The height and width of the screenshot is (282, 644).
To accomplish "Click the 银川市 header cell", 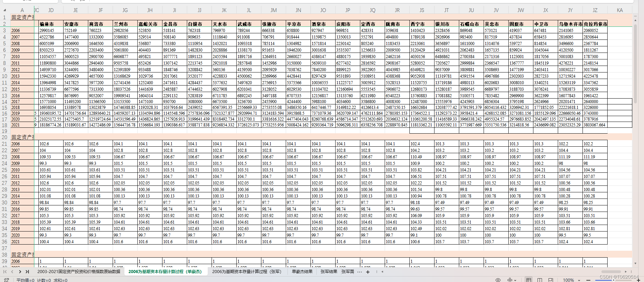I will pos(447,24).
